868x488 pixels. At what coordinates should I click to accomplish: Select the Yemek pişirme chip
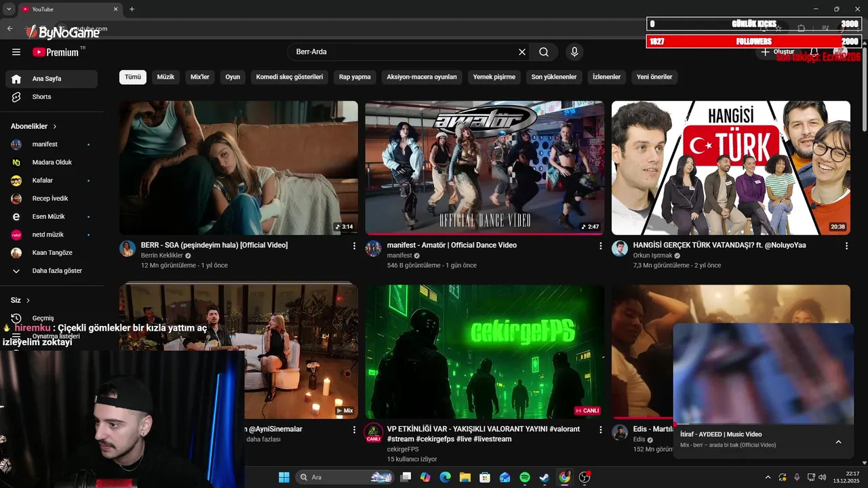494,77
